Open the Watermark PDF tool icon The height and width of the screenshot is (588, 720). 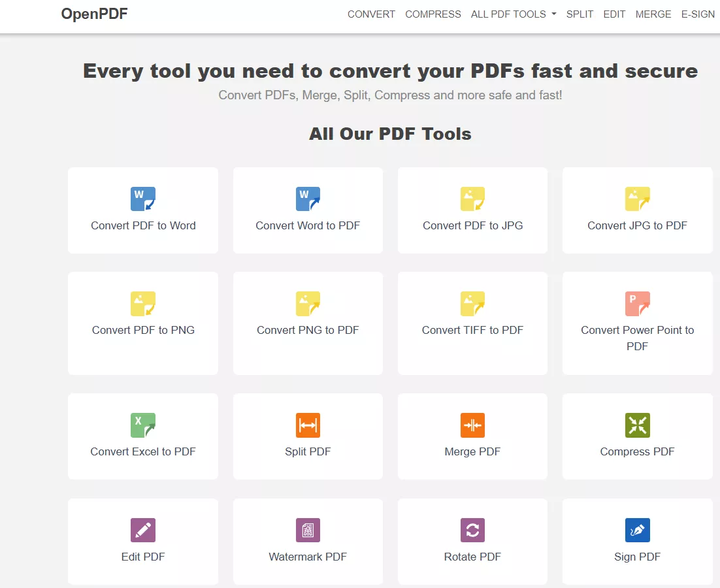(307, 530)
